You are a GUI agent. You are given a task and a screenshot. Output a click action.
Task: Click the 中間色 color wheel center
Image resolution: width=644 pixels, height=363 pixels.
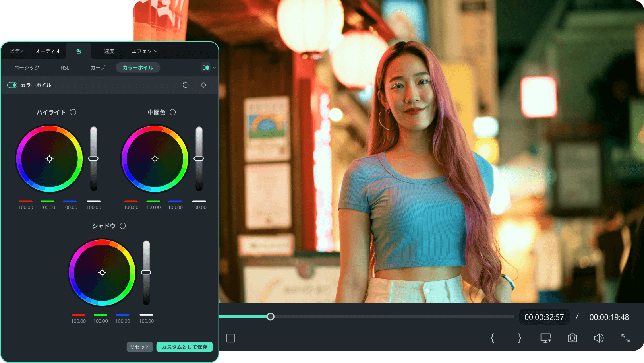tap(155, 159)
